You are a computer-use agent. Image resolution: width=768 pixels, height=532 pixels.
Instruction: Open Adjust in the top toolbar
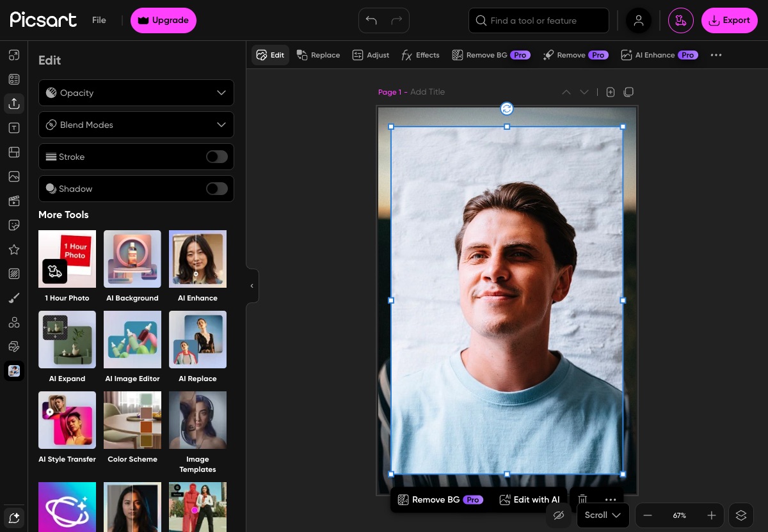[371, 55]
